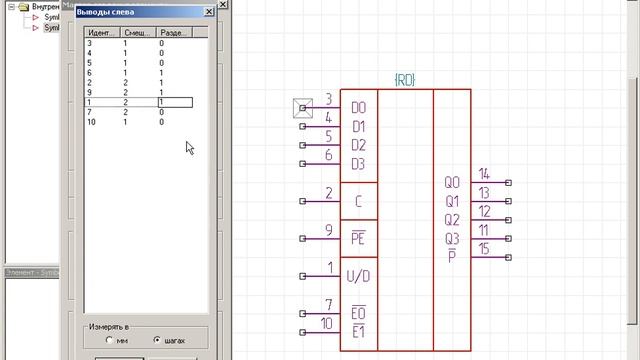640x360 pixels.
Task: Click the pin 15 endpoint on the right
Action: click(x=508, y=257)
